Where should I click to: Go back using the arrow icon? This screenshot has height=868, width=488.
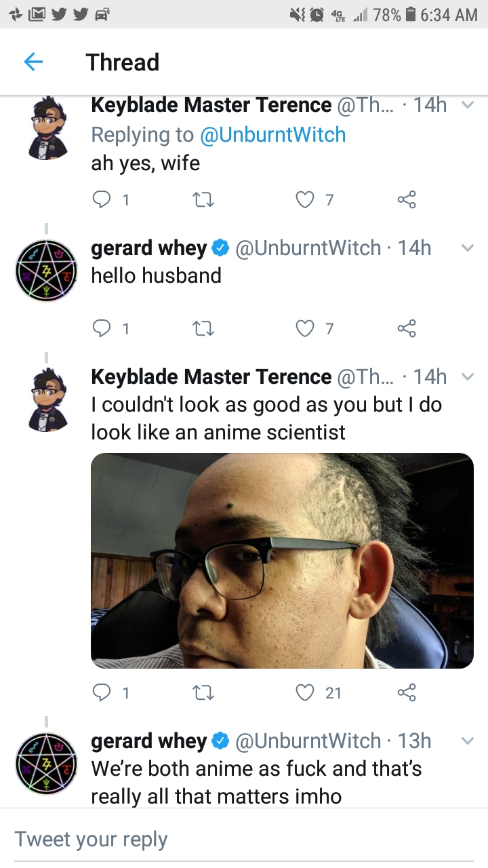(33, 62)
